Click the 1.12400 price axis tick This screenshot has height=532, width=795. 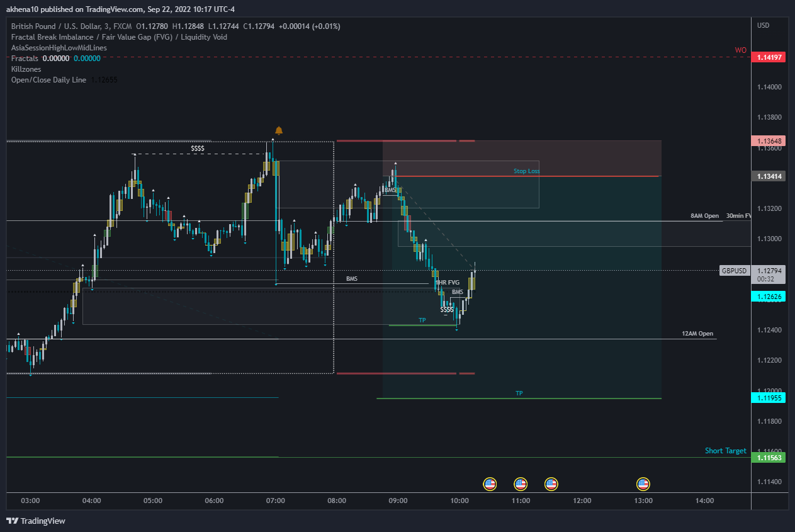pos(769,330)
